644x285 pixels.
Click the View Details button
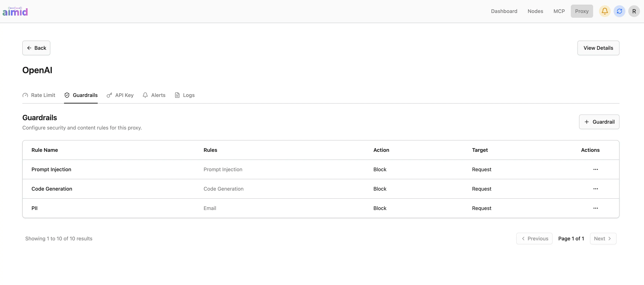598,48
